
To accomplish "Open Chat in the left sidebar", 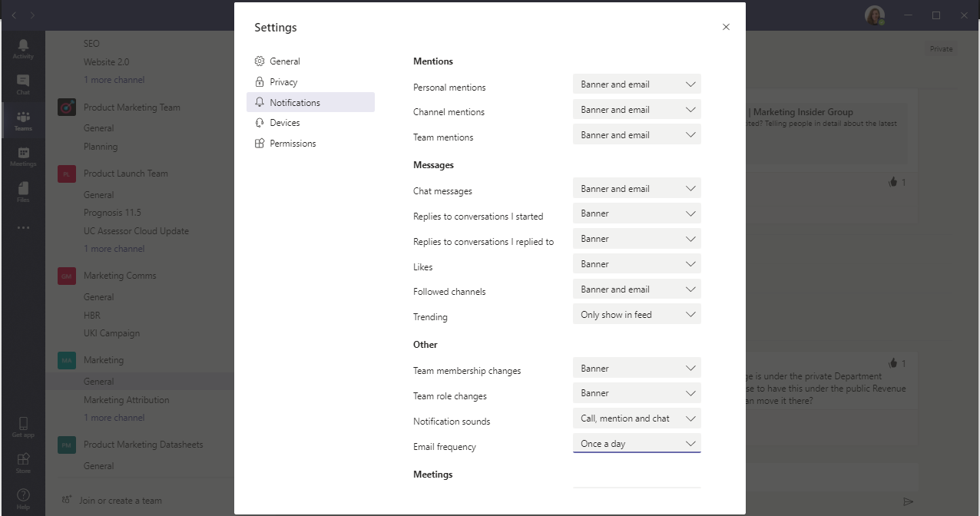I will 23,84.
